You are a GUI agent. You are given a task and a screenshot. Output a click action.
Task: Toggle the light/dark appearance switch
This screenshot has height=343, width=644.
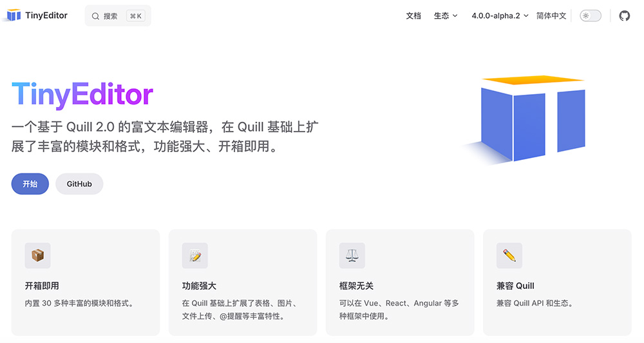click(590, 16)
